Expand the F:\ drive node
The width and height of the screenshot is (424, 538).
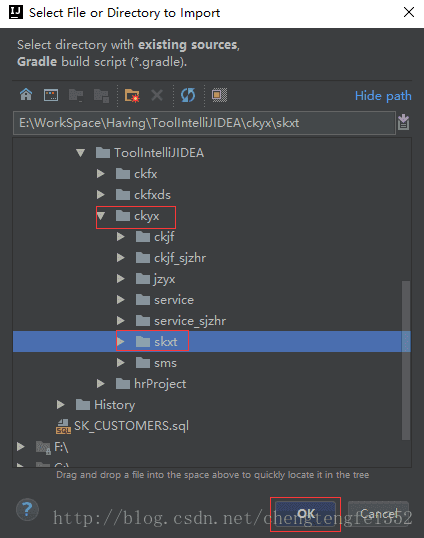click(21, 447)
